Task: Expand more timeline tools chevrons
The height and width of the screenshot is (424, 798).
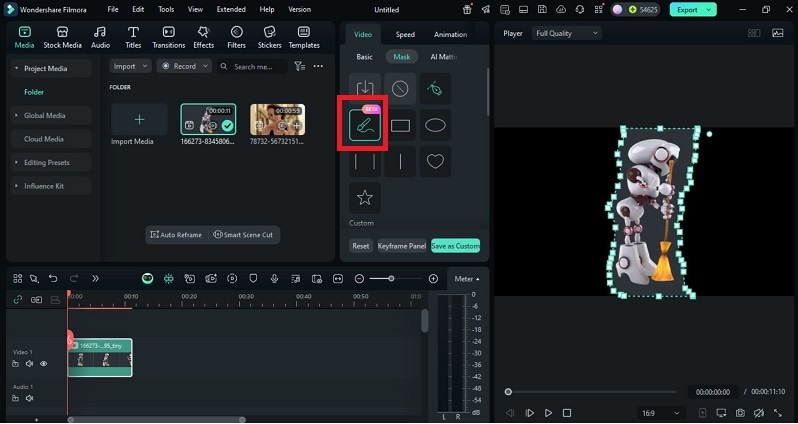Action: [x=95, y=278]
